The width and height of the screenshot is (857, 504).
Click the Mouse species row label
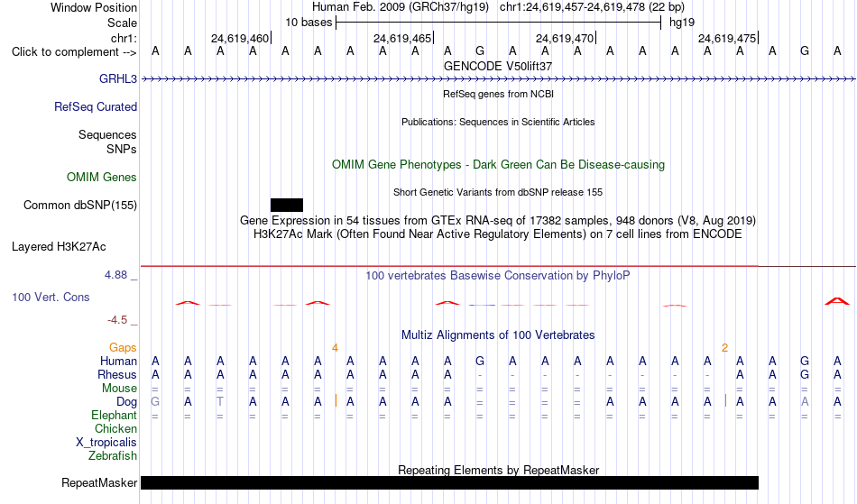[x=120, y=389]
